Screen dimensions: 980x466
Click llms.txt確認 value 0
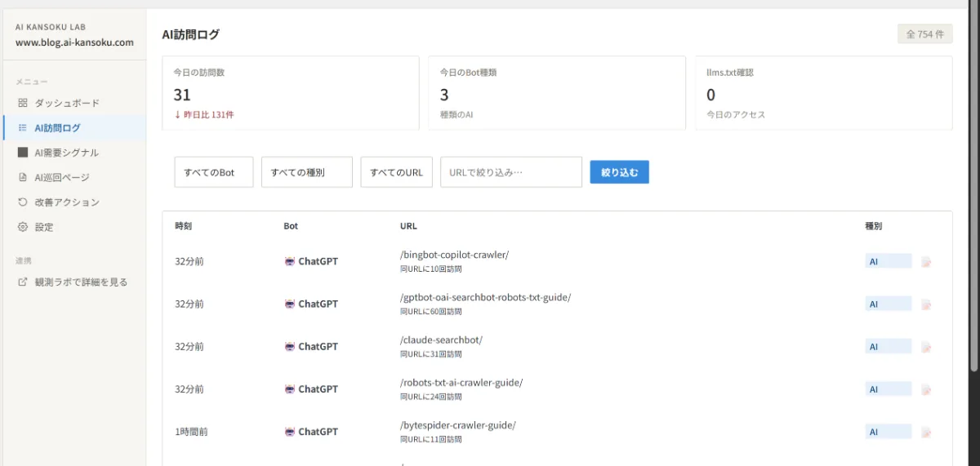(710, 95)
